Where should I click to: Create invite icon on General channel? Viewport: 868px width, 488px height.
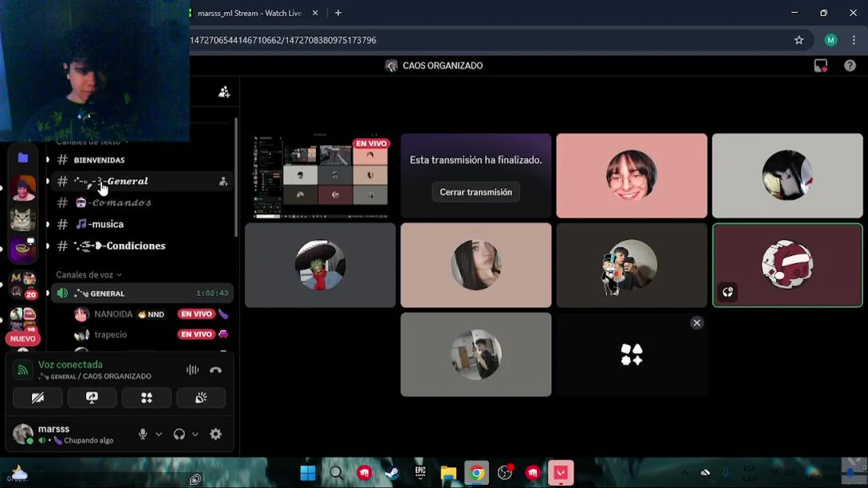(223, 182)
